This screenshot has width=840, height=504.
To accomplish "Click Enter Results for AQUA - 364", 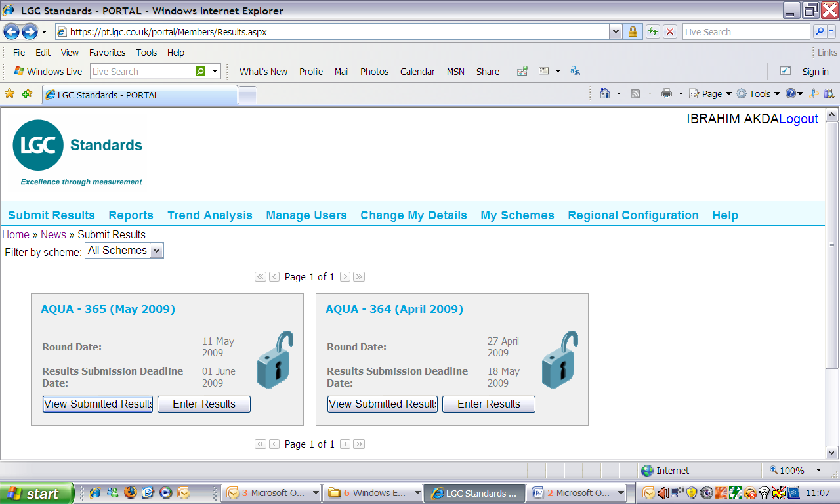I will (489, 404).
